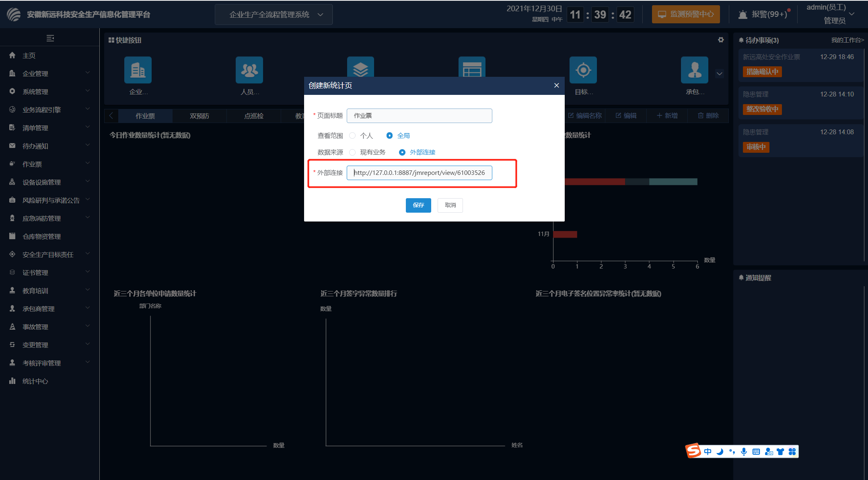Open the 承包 quick button icon

[x=695, y=70]
